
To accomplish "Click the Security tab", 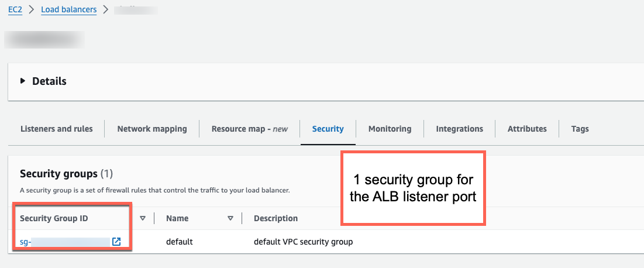I will coord(328,129).
